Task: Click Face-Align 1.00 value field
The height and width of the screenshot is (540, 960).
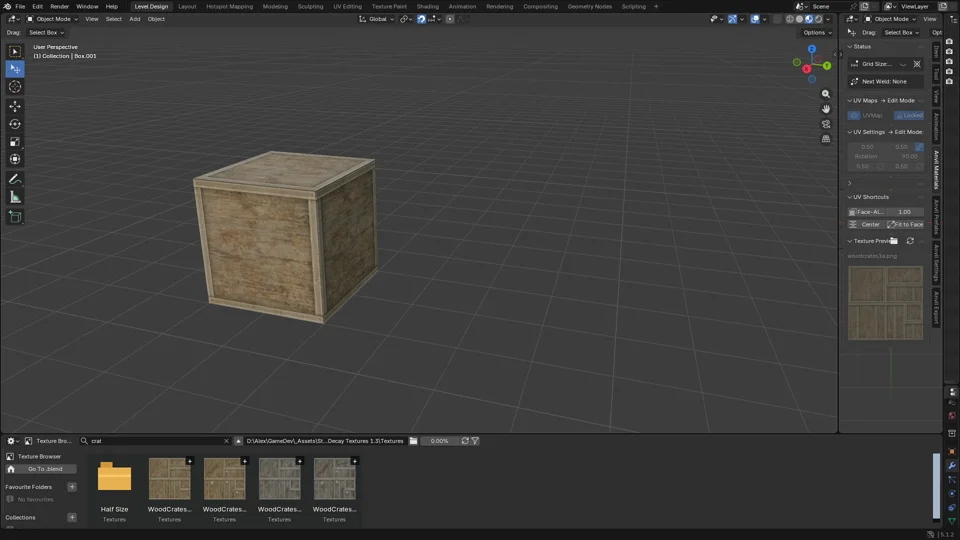Action: [x=904, y=212]
